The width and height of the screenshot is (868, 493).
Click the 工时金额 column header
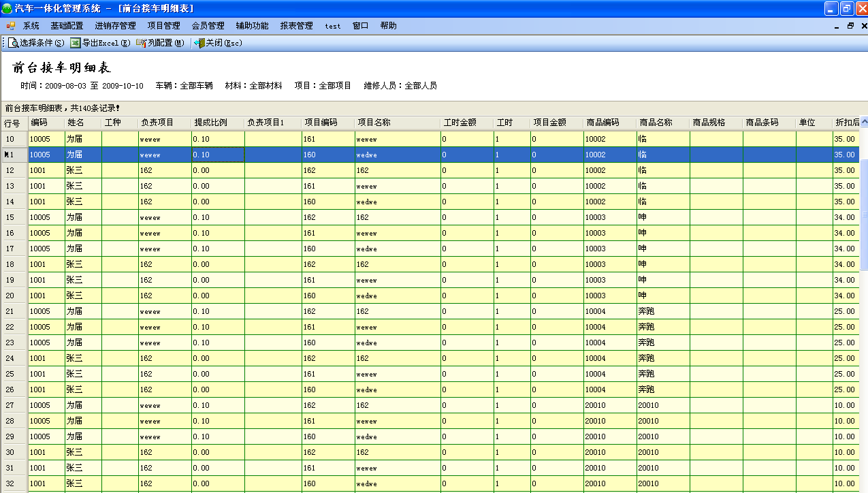pyautogui.click(x=467, y=123)
